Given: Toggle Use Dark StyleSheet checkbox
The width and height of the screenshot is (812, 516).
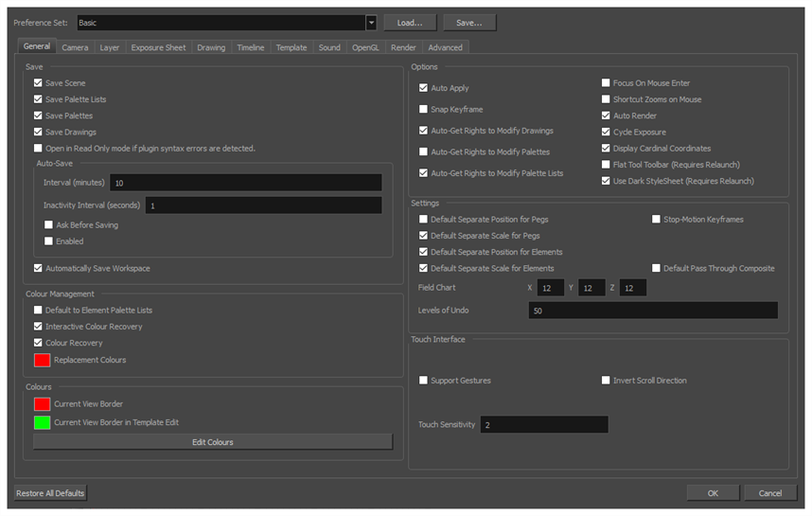Looking at the screenshot, I should [606, 181].
